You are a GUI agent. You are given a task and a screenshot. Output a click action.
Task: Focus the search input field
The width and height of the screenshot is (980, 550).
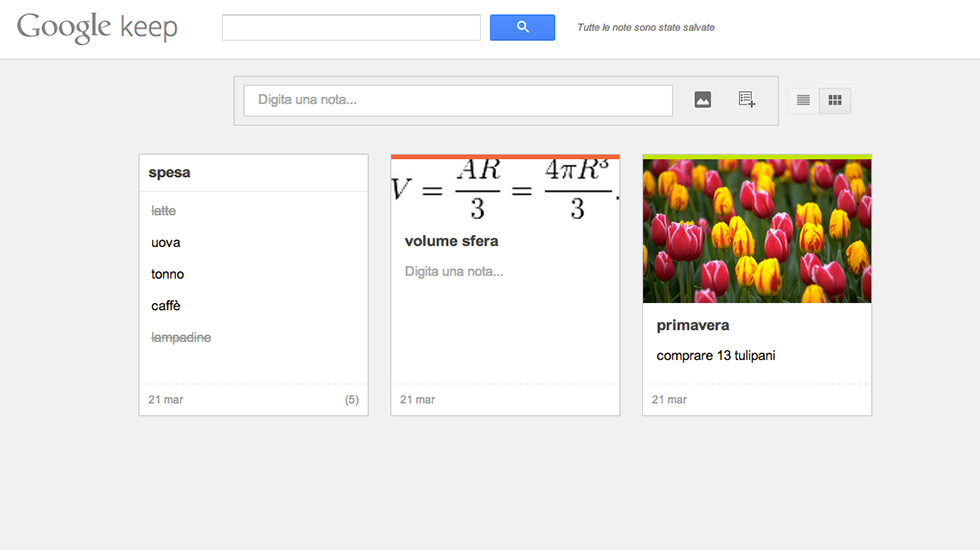[351, 28]
